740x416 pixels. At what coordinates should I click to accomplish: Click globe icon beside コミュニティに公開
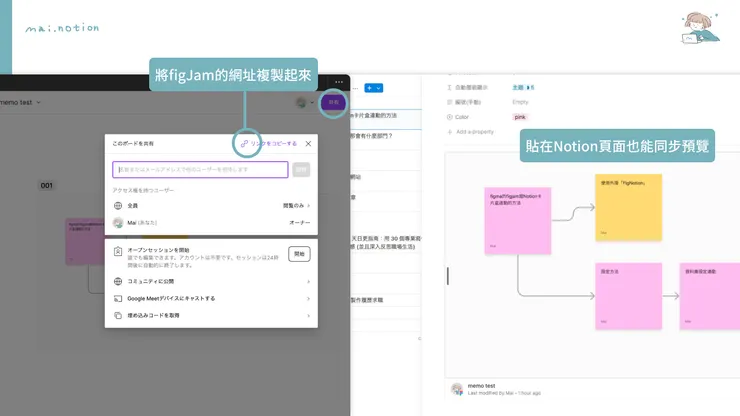click(x=118, y=281)
